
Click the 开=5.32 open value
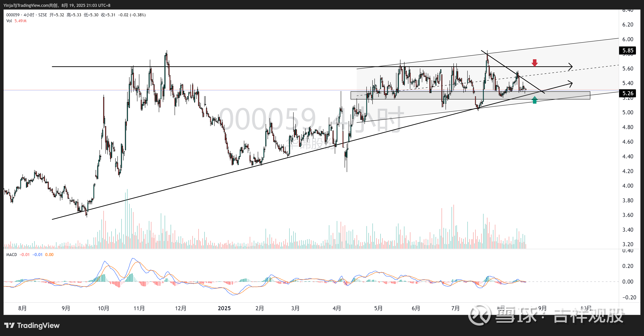coord(57,15)
